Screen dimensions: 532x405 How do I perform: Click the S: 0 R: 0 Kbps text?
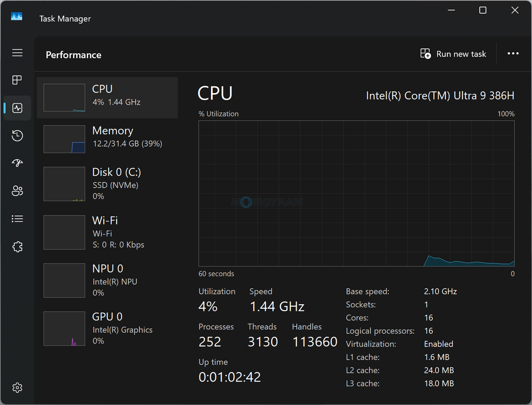(x=118, y=245)
